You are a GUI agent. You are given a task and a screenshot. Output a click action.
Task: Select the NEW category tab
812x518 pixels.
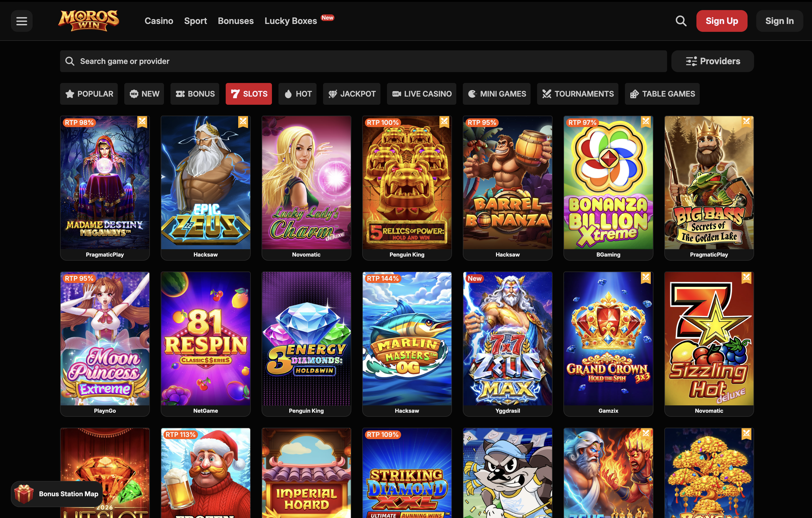pyautogui.click(x=144, y=94)
